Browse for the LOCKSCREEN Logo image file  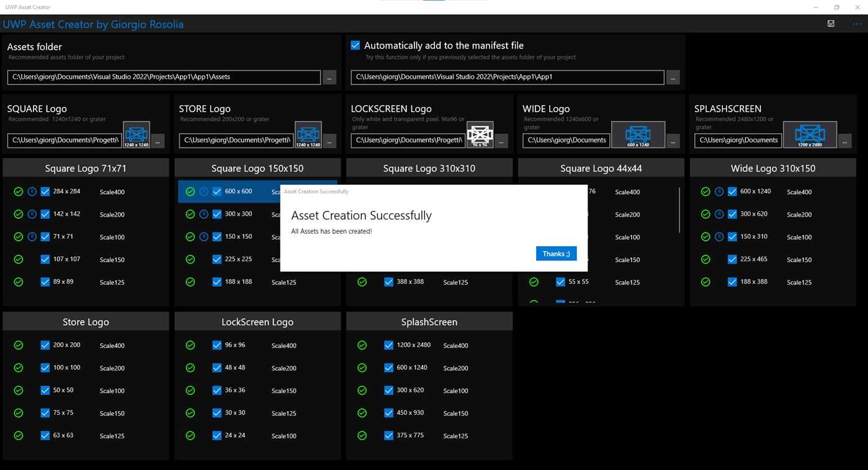(x=501, y=141)
